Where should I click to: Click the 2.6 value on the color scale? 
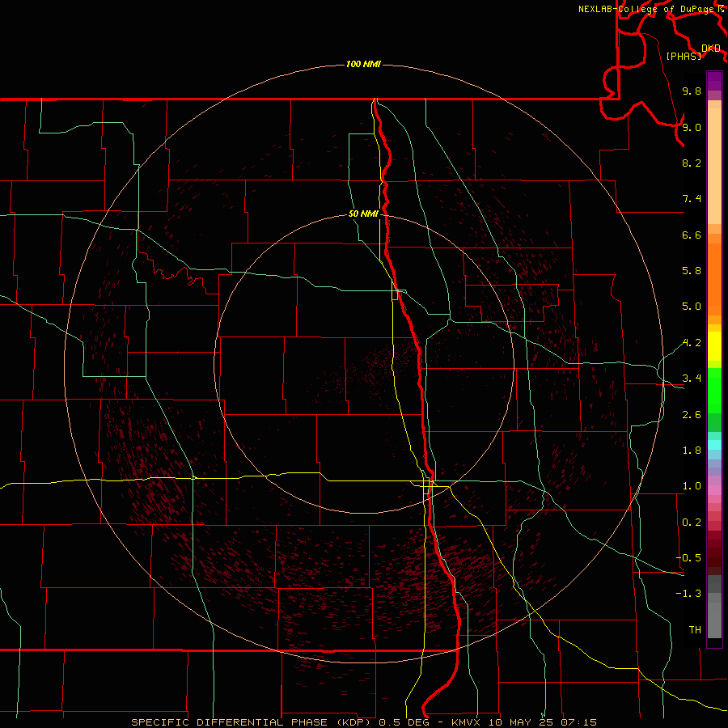pyautogui.click(x=692, y=415)
